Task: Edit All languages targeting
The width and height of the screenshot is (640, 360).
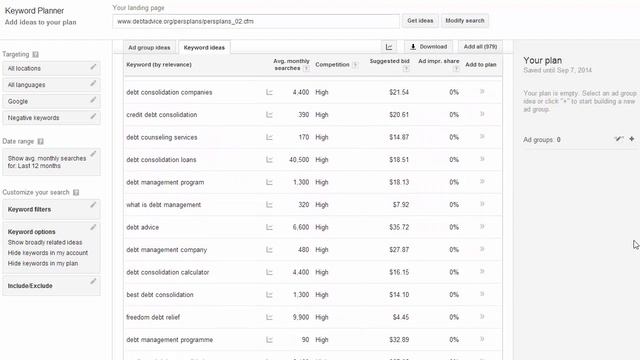Action: pyautogui.click(x=93, y=83)
